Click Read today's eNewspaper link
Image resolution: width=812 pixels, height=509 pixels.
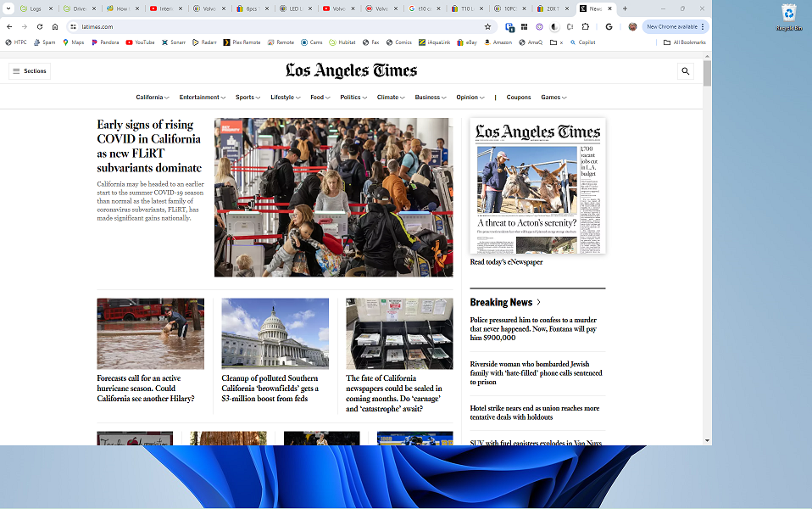(506, 262)
